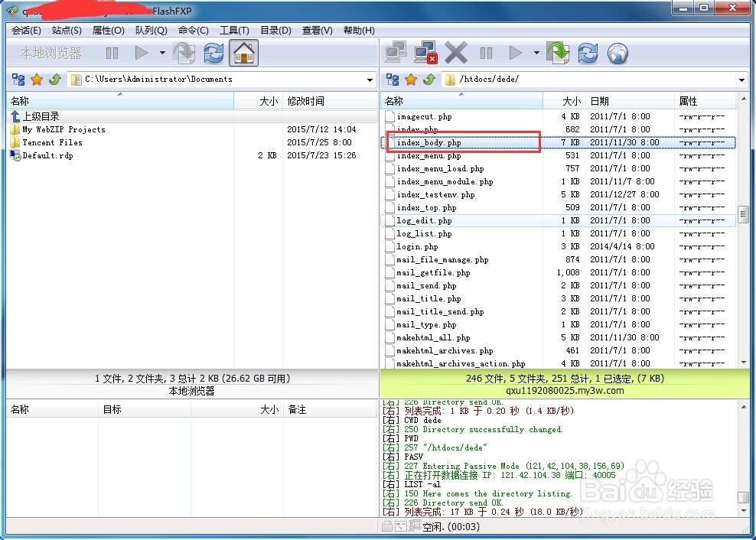
Task: Open the local transfer play dropdown arrow
Action: (162, 53)
